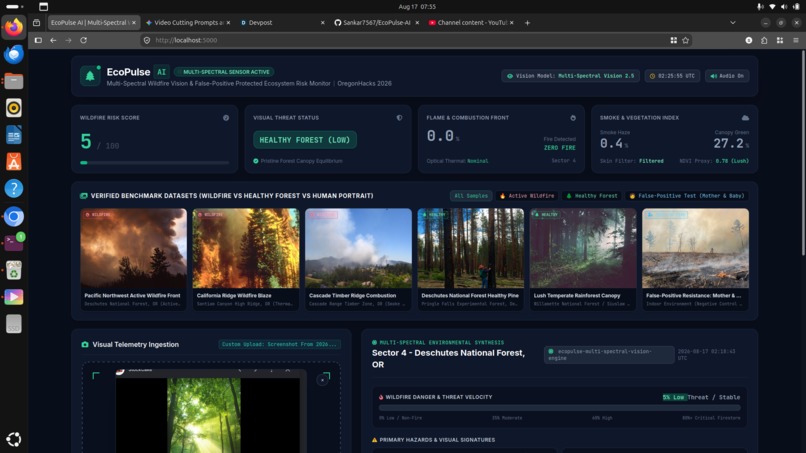Filter datasets by Active Wildfire

coord(527,196)
